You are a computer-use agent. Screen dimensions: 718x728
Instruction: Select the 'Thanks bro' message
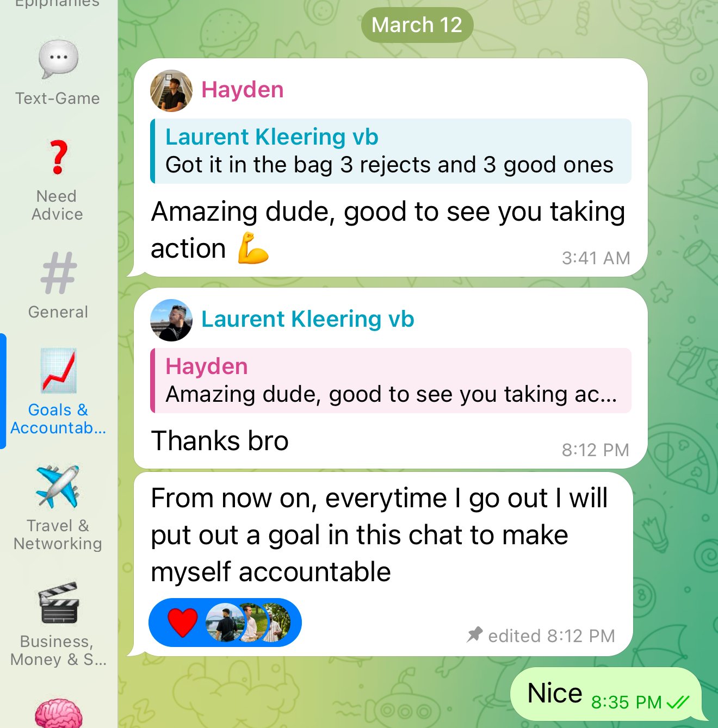coord(220,441)
